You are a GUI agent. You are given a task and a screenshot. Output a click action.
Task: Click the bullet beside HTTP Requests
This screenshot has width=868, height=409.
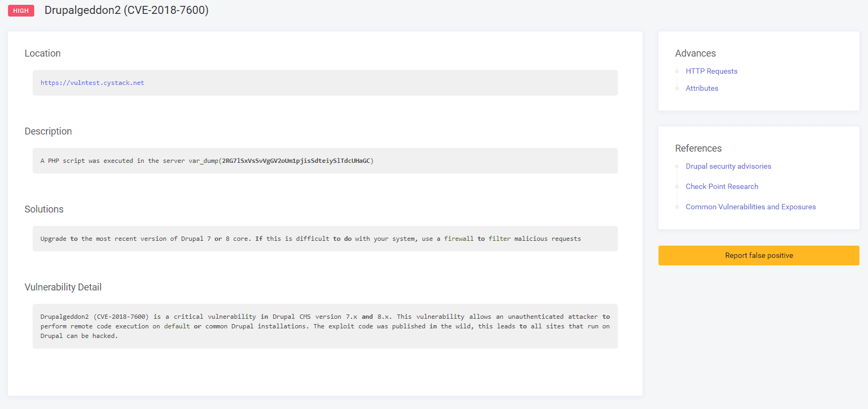(x=677, y=71)
